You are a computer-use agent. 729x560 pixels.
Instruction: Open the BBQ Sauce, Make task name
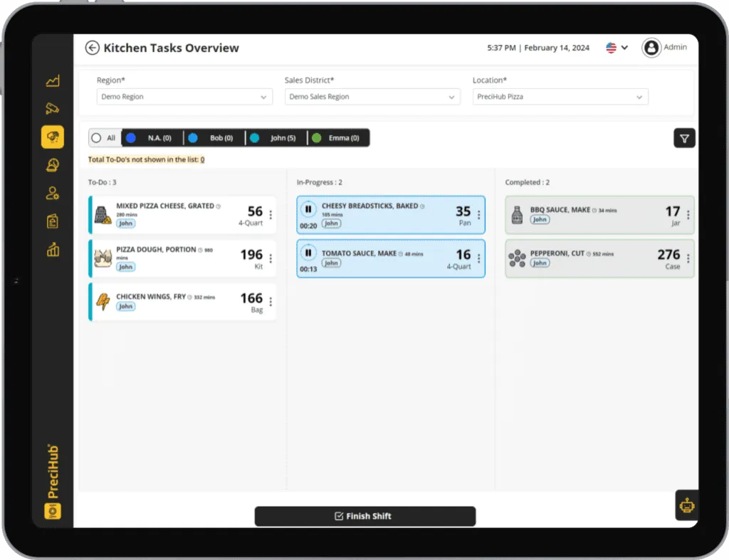coord(560,210)
